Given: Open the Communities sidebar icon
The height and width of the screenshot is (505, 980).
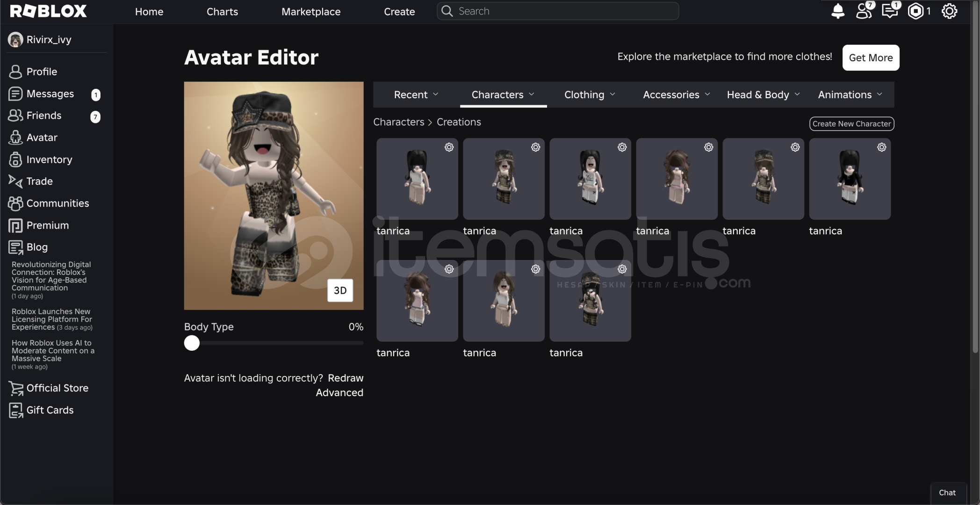Looking at the screenshot, I should click(15, 203).
